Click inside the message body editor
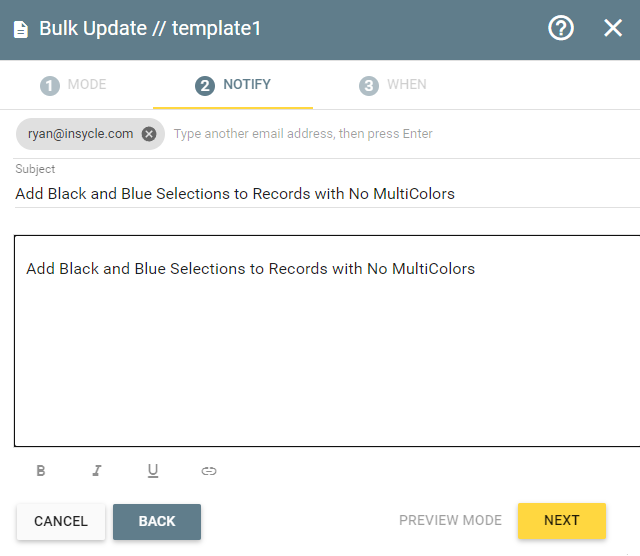The width and height of the screenshot is (640, 556). pyautogui.click(x=327, y=341)
